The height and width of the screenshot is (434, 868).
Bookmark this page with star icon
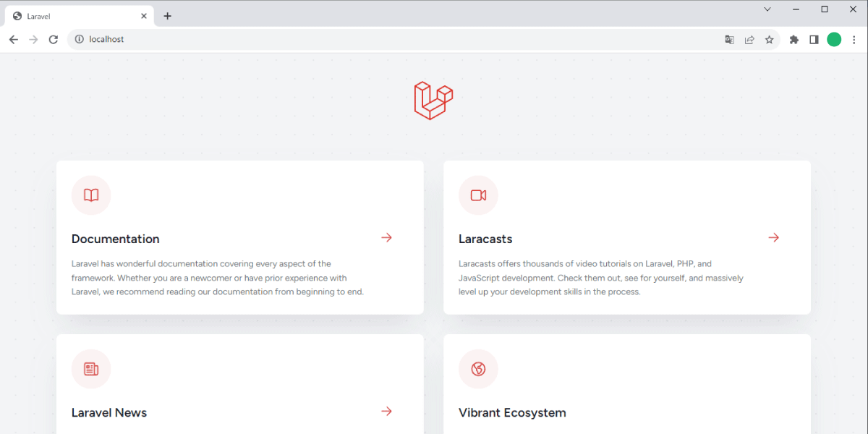coord(770,40)
